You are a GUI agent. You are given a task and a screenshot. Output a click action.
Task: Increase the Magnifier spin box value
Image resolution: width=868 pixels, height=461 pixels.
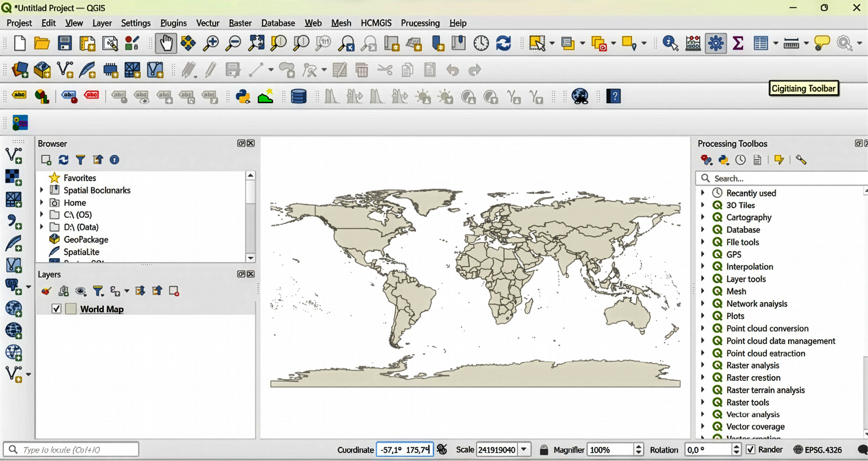click(x=638, y=446)
